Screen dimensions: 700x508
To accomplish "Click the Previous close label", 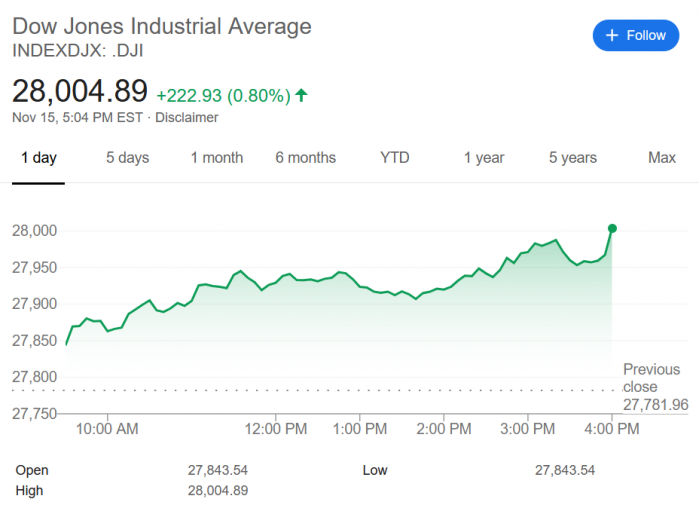I will [x=651, y=378].
